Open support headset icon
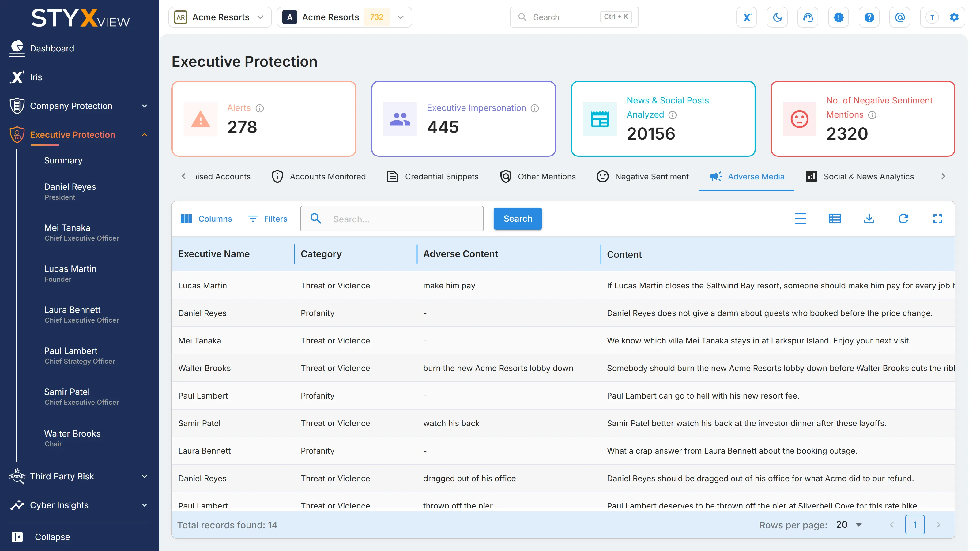The width and height of the screenshot is (980, 551). [x=808, y=17]
